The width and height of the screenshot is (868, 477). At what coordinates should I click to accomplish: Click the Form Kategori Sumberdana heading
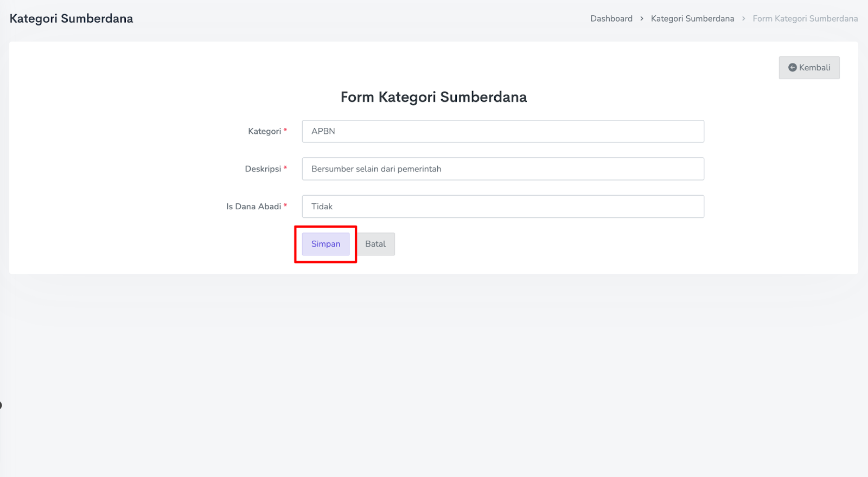[x=433, y=97]
